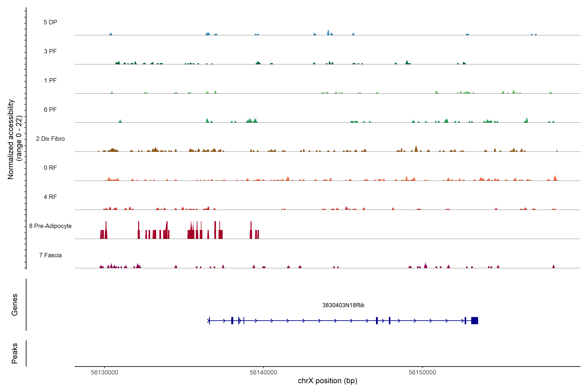Click the 3 PF track label
Viewport: 588px width, 392px height.
point(50,51)
